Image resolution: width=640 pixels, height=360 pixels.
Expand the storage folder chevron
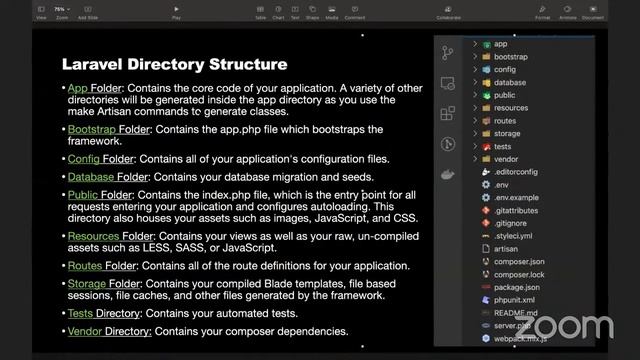tap(475, 133)
